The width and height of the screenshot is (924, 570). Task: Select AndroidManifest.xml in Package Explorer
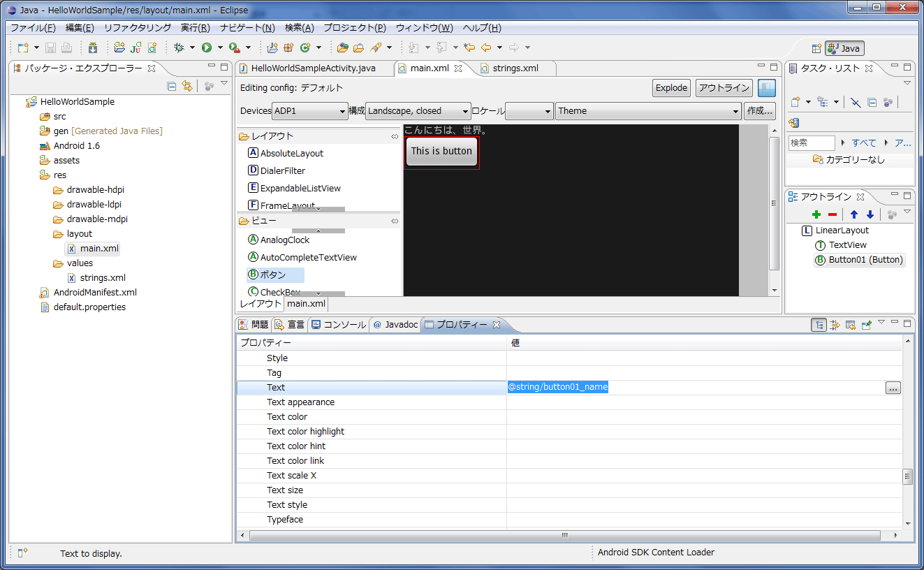[95, 293]
